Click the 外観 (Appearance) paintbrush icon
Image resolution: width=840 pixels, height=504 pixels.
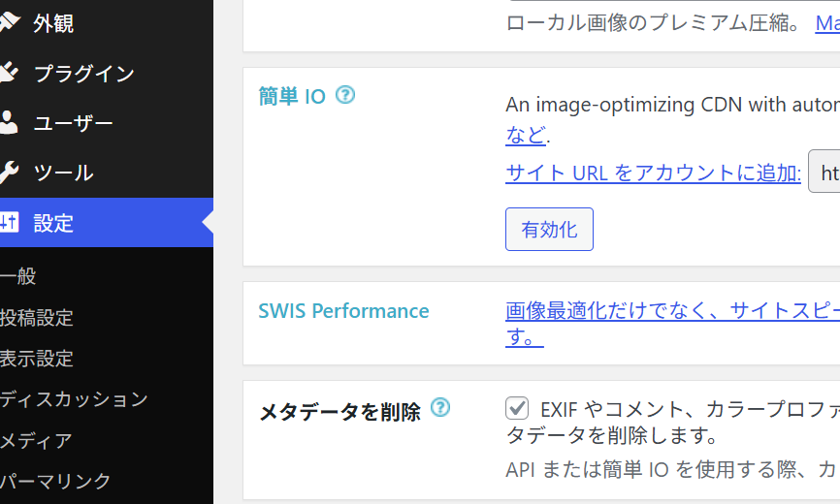click(8, 22)
